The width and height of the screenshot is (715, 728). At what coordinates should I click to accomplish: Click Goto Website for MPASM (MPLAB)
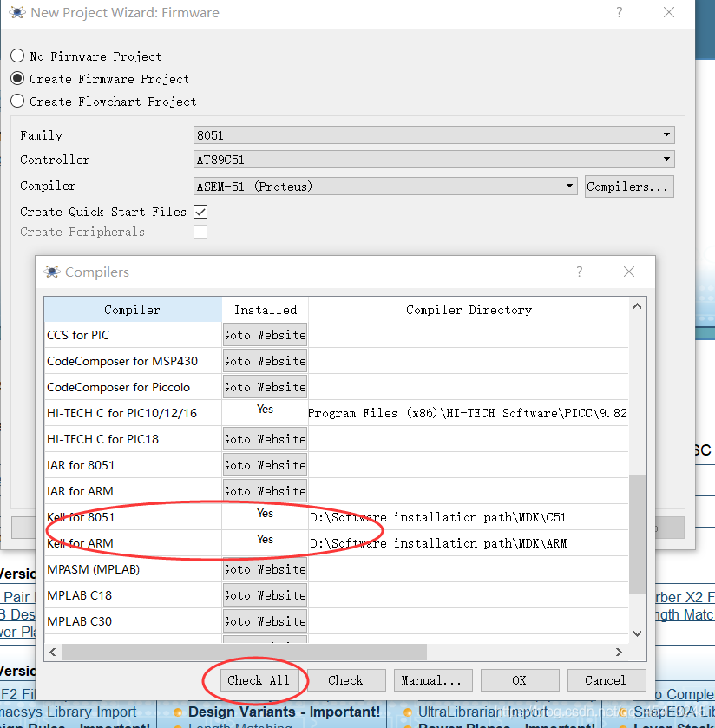coord(266,568)
